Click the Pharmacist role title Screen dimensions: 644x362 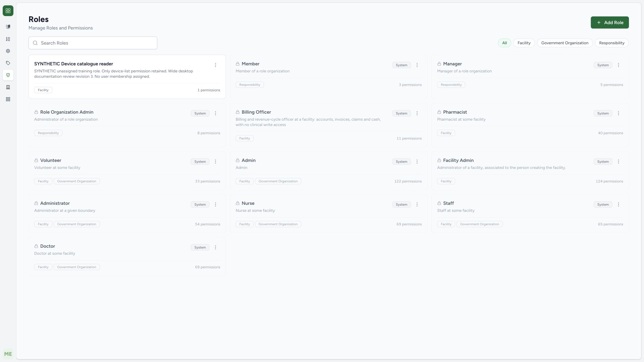(455, 112)
